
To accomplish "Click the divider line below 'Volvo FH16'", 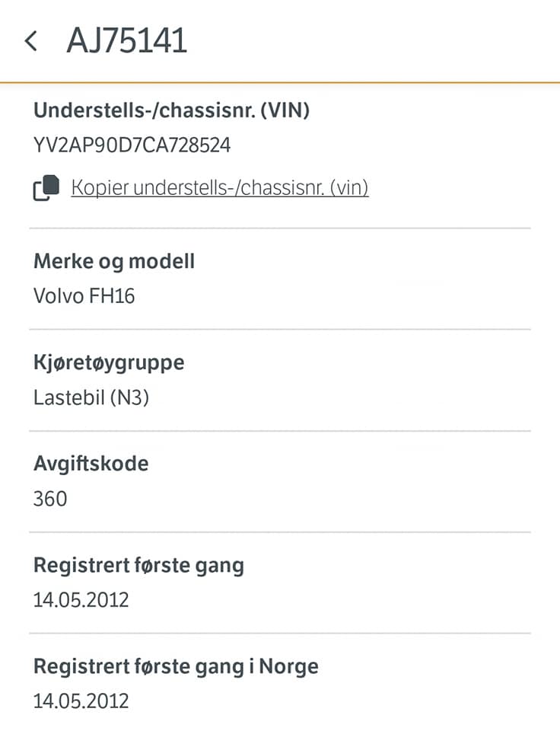I will [x=280, y=329].
